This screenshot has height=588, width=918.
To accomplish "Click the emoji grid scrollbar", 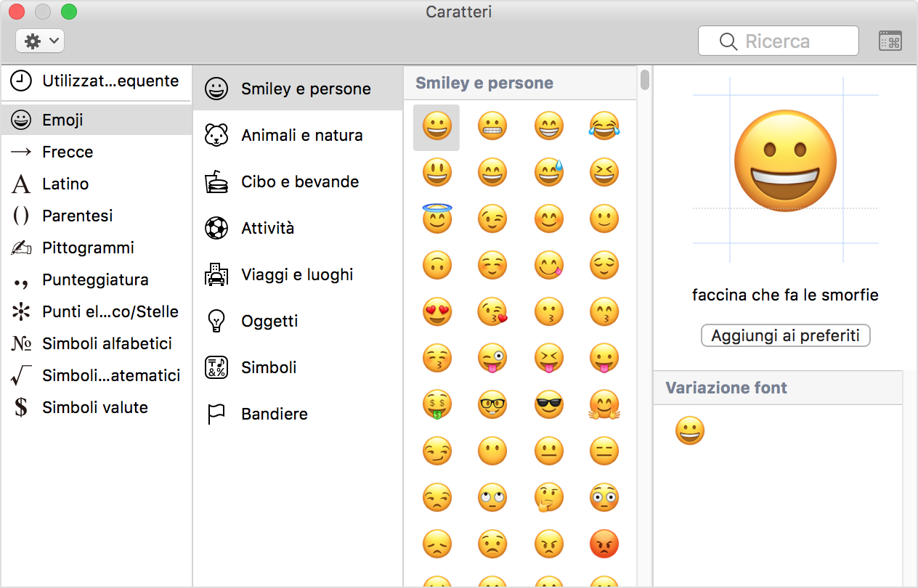I will point(644,80).
